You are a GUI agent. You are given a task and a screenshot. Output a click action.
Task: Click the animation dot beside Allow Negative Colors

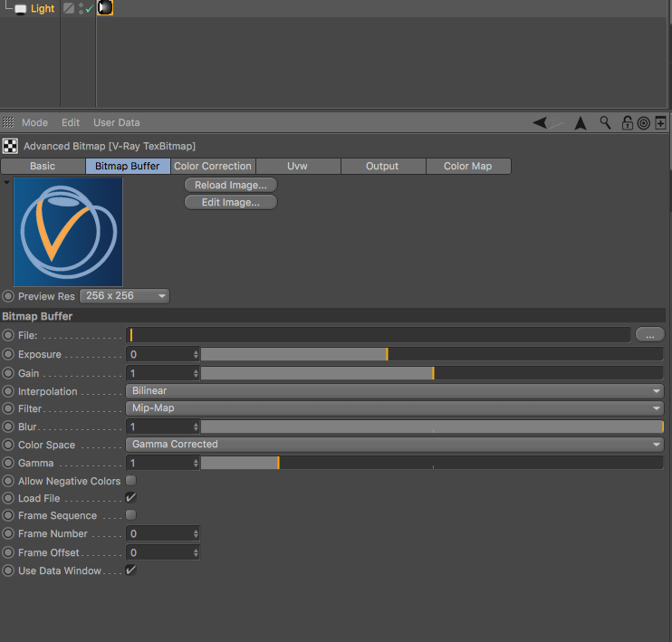8,481
